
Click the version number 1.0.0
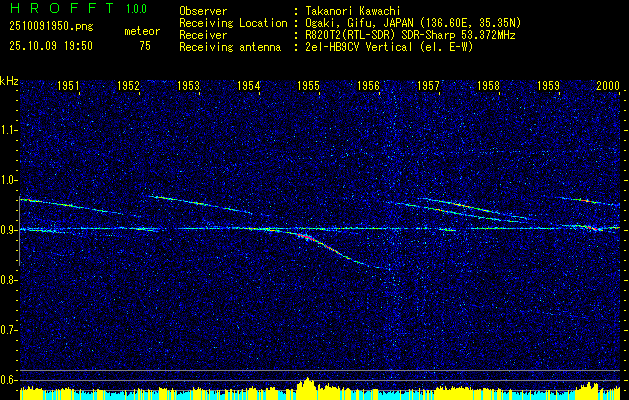coord(136,9)
